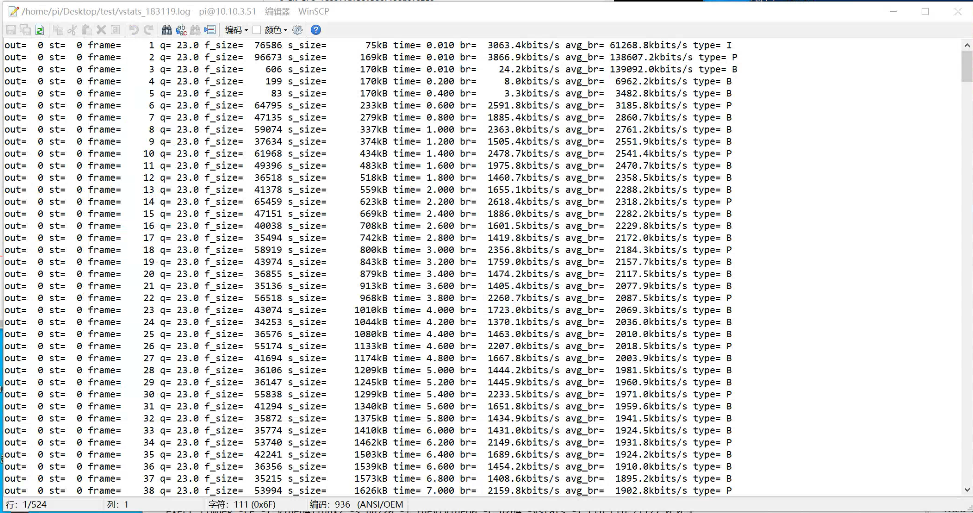Undo the last edit via toolbar arrow
Image resolution: width=973 pixels, height=513 pixels.
click(134, 30)
